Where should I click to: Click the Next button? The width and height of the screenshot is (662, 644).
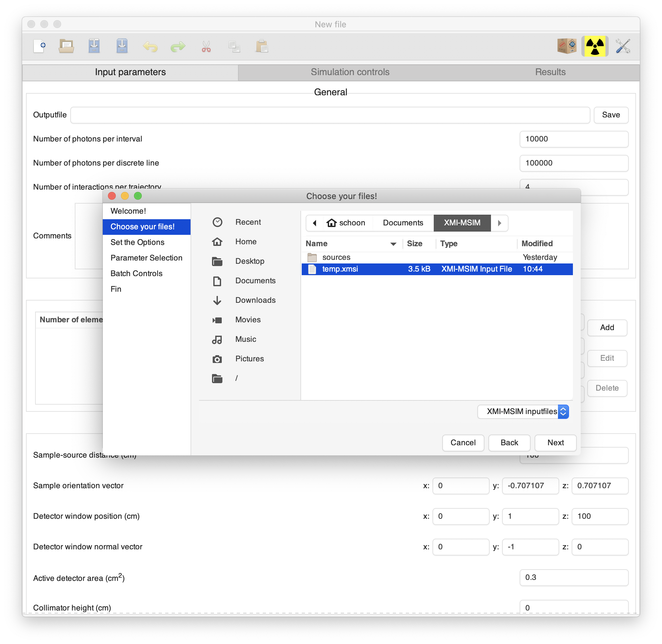[555, 442]
